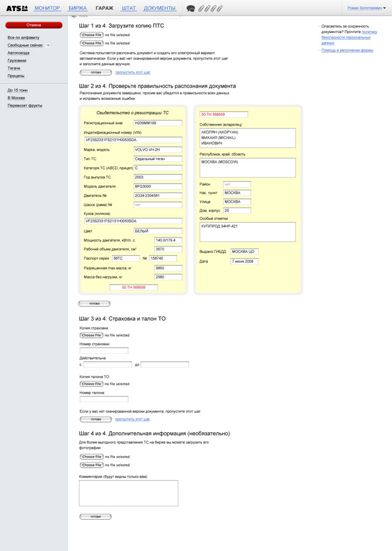
Task: Click the Комментарии text area
Action: [x=129, y=493]
